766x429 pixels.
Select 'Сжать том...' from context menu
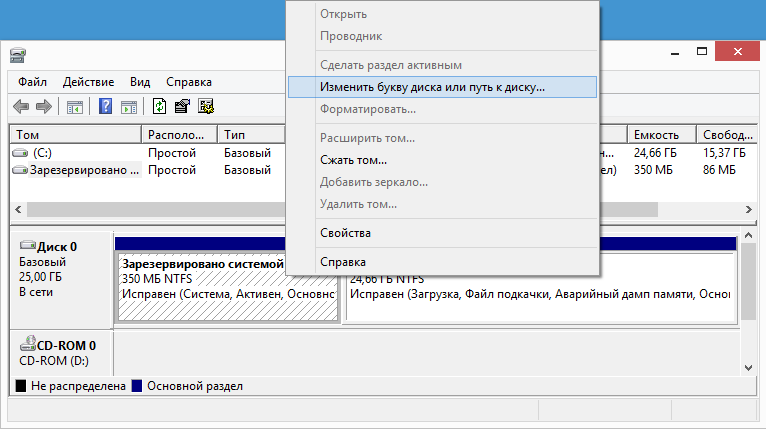pyautogui.click(x=353, y=160)
